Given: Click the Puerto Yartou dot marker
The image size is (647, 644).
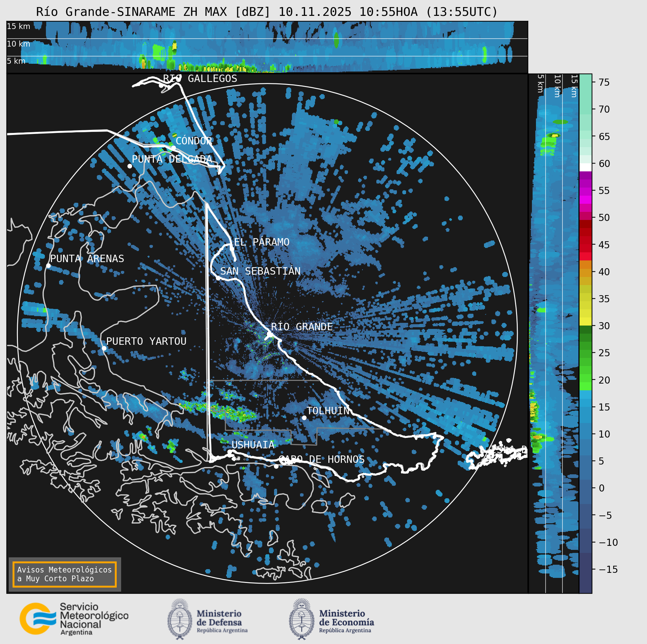Looking at the screenshot, I should tap(104, 348).
